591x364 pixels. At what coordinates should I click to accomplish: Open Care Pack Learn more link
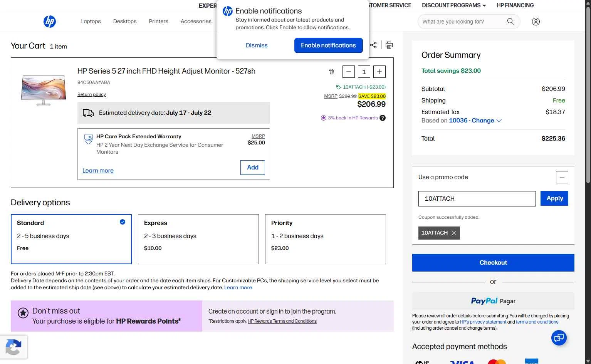tap(98, 171)
